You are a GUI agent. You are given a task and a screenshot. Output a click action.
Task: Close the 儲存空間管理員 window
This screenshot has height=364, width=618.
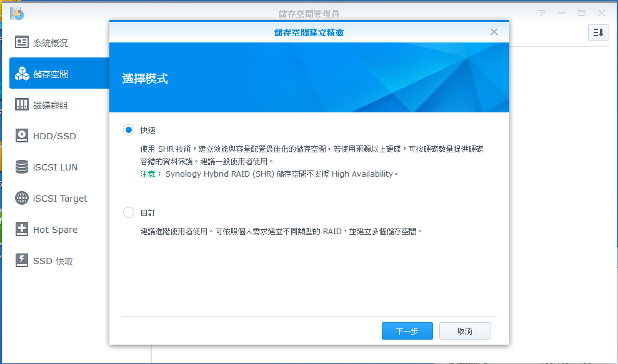(602, 13)
